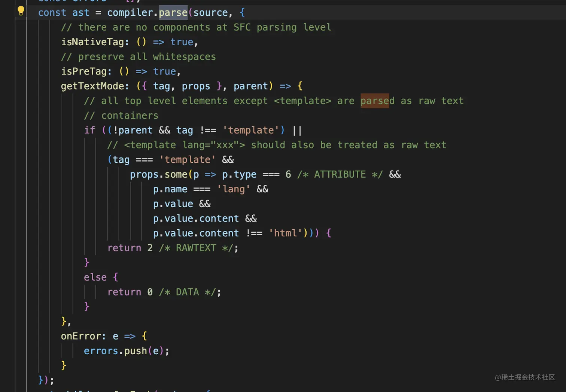Click the 'errors.push(e)' statement

coord(127,351)
